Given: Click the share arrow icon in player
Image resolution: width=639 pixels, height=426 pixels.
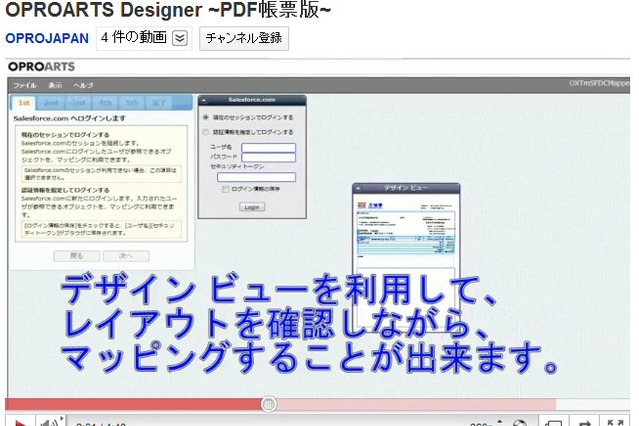Looking at the screenshot, I should pyautogui.click(x=584, y=423).
